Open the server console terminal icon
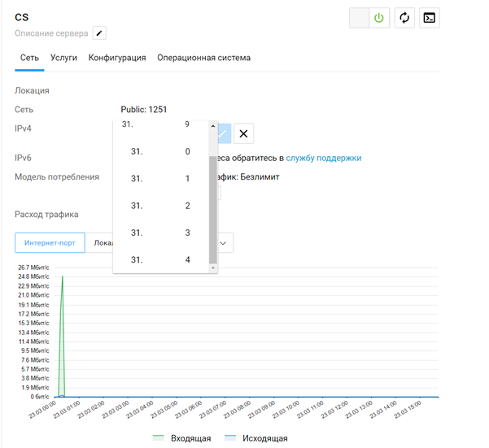Screen dimensions: 489x448 [x=430, y=18]
